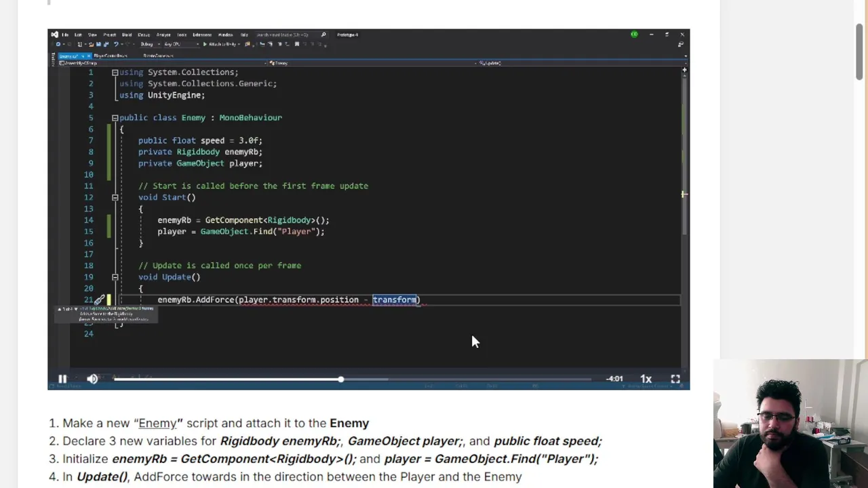The width and height of the screenshot is (868, 488).
Task: Click 'private Rigidbody enemyRb;' line
Action: click(x=200, y=152)
